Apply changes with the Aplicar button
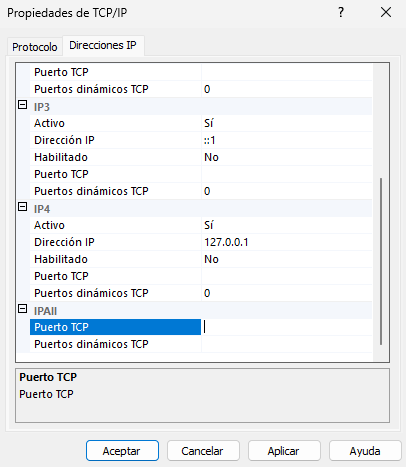The width and height of the screenshot is (406, 467). (284, 451)
